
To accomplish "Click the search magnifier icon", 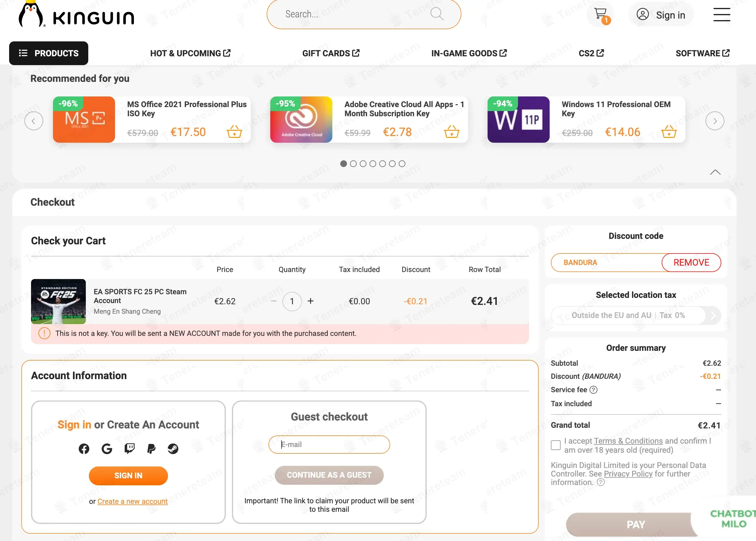I will (436, 14).
